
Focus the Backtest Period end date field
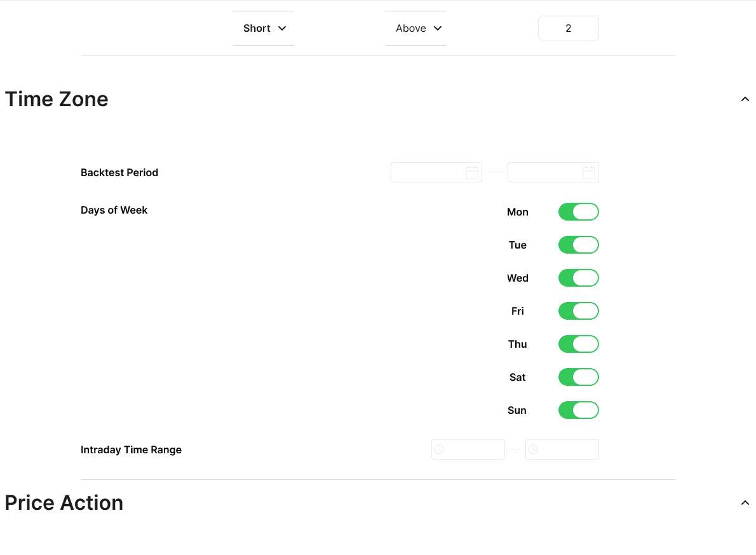(545, 172)
